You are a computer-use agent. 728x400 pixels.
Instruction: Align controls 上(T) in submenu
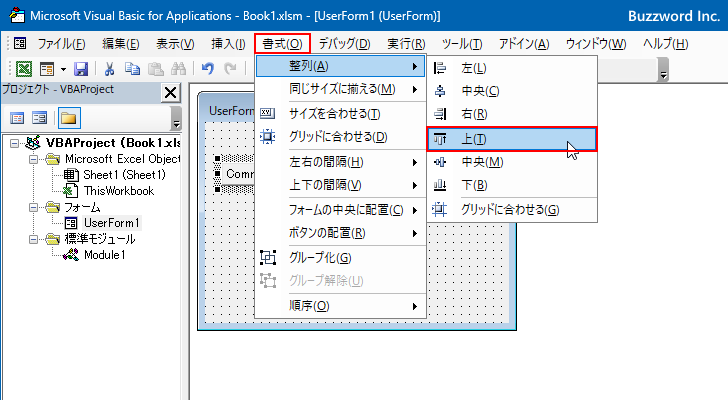(512, 139)
